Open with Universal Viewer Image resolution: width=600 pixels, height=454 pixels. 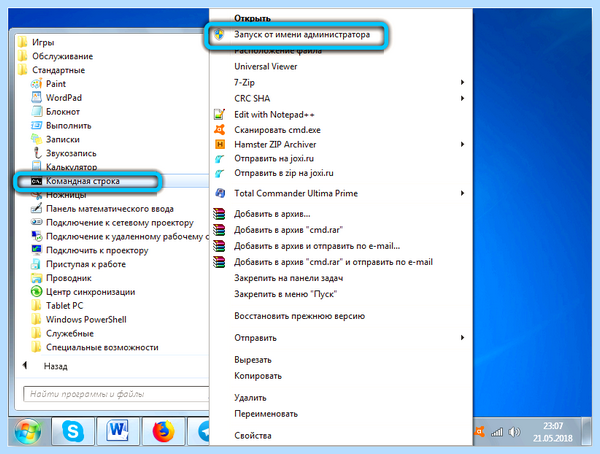(266, 66)
